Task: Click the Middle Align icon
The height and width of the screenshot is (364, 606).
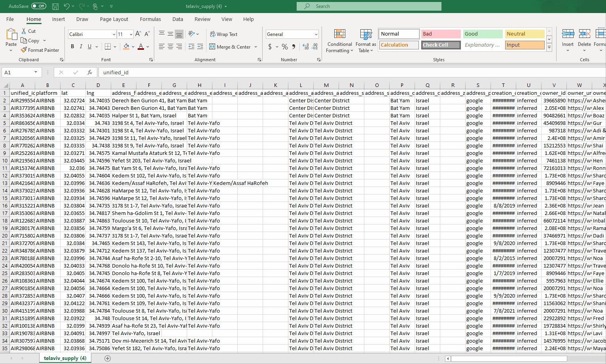Action: [x=170, y=34]
